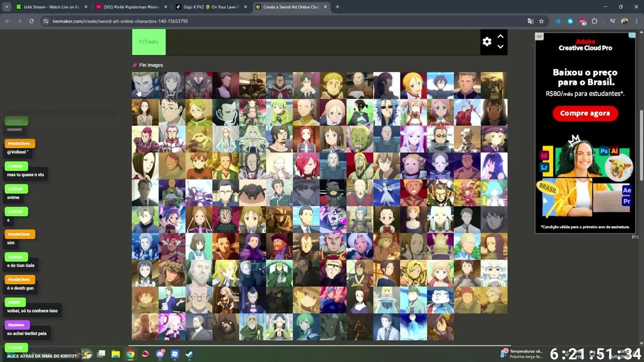Open the Chrome profile avatar
The image size is (644, 362).
click(624, 21)
